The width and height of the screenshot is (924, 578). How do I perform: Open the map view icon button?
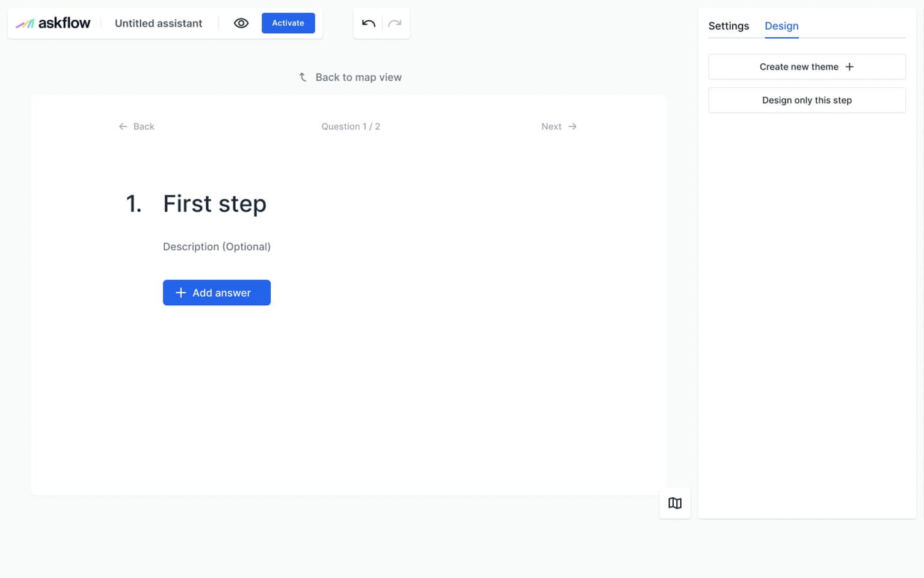point(675,503)
